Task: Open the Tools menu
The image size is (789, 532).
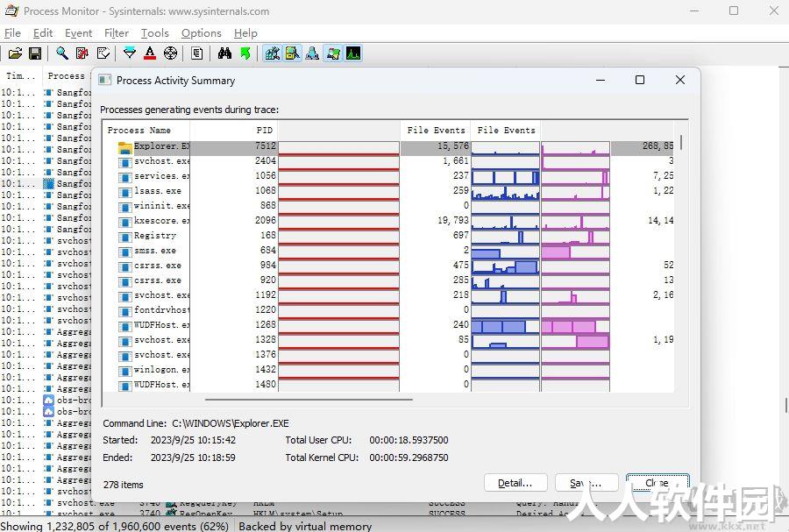Action: click(154, 33)
